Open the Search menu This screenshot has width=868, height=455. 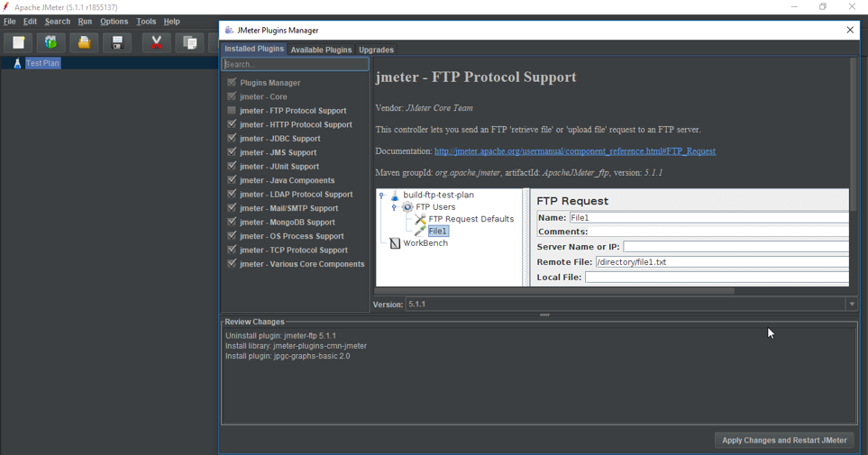58,22
